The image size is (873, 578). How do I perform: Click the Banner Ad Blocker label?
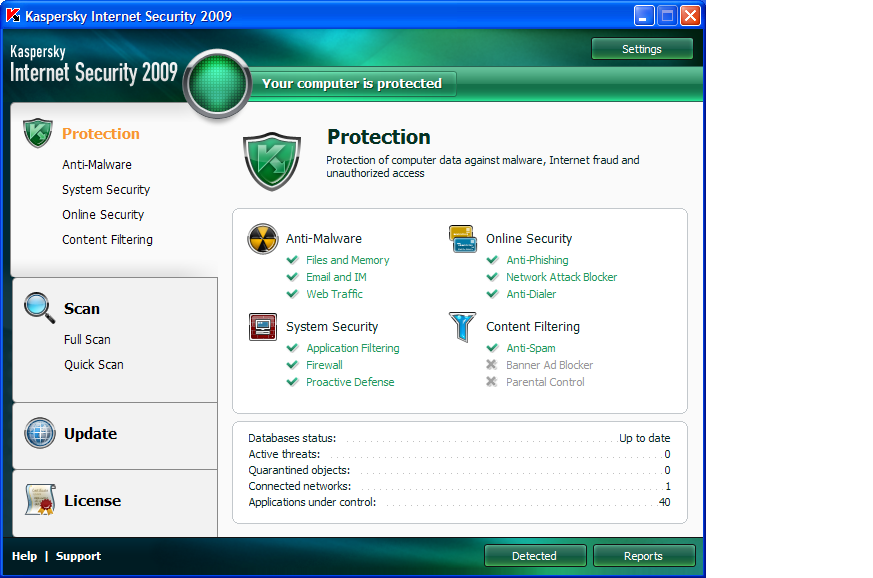point(550,365)
